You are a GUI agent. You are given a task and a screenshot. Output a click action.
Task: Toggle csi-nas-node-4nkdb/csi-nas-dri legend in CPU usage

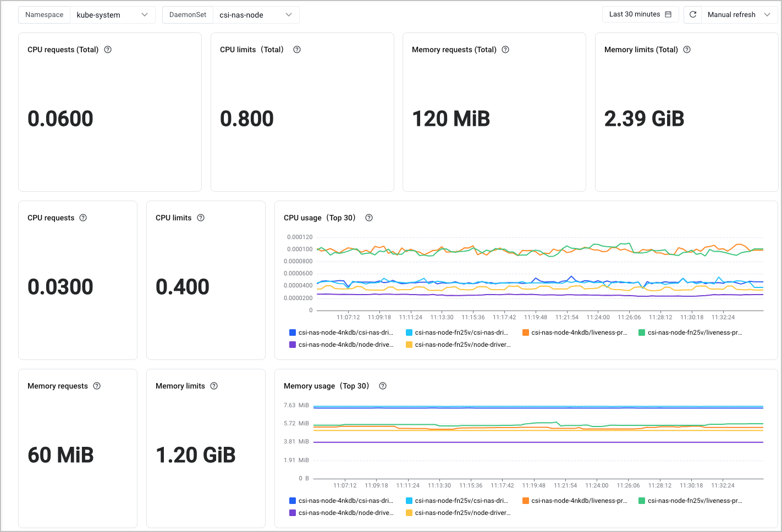[x=341, y=332]
